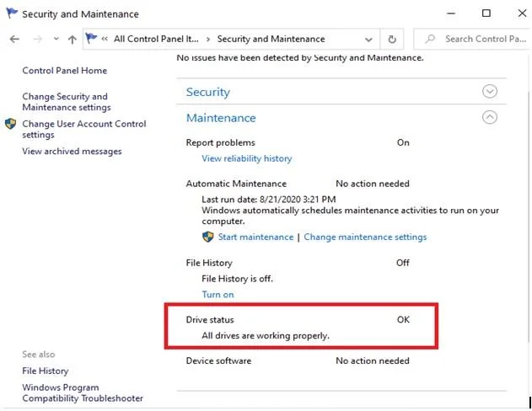Open View reliability history
The image size is (532, 411).
click(247, 158)
